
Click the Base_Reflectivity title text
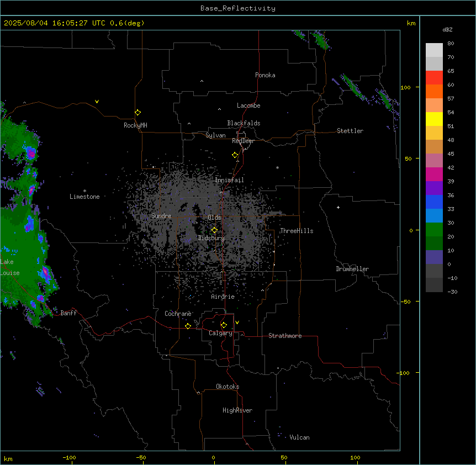point(238,8)
